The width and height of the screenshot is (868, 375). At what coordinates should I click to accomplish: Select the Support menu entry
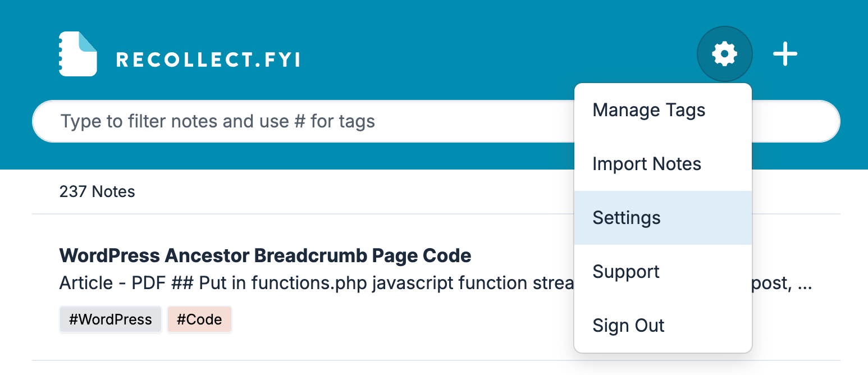point(626,272)
